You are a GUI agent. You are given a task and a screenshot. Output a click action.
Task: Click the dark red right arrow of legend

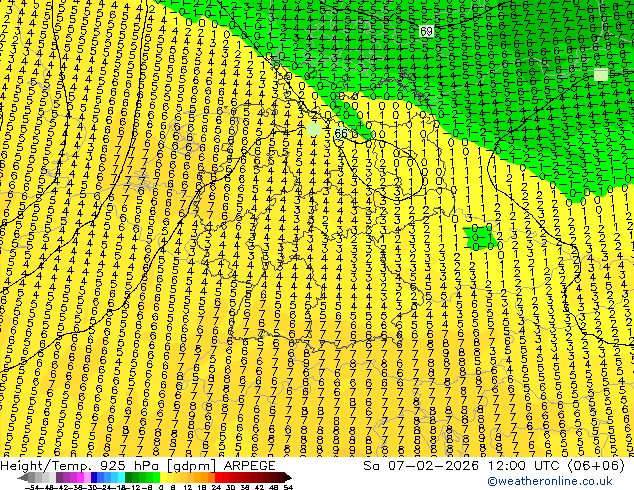click(288, 477)
